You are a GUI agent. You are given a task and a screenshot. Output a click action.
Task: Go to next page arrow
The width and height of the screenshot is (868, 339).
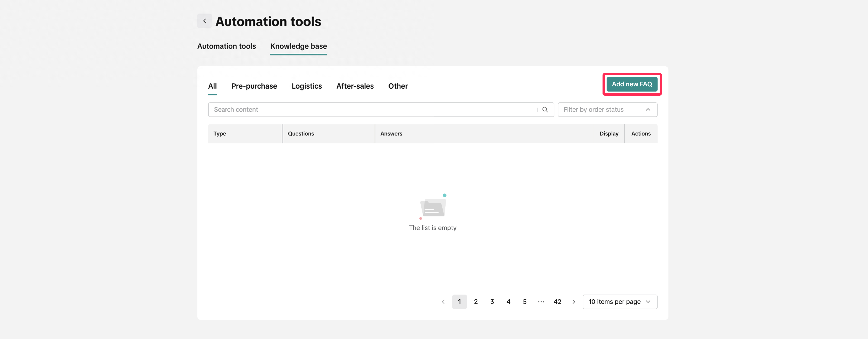574,302
